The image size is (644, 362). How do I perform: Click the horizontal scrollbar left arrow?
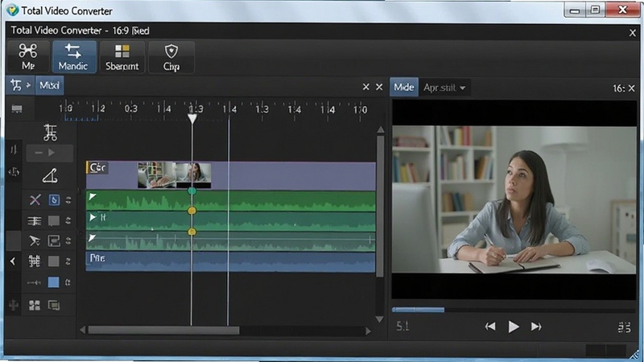83,330
